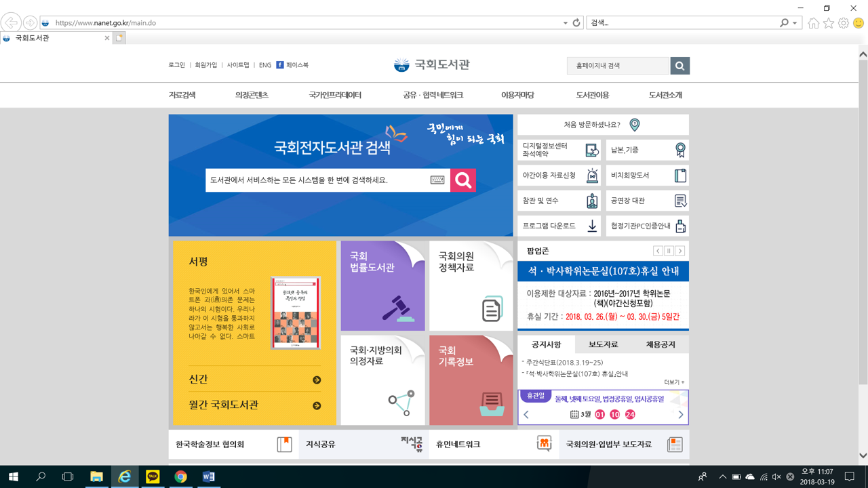868x488 pixels.
Task: Switch site language with ENG link
Action: pos(265,65)
